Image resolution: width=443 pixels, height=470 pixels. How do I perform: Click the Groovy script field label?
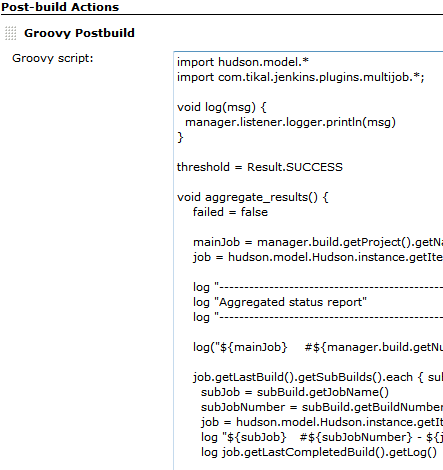53,58
